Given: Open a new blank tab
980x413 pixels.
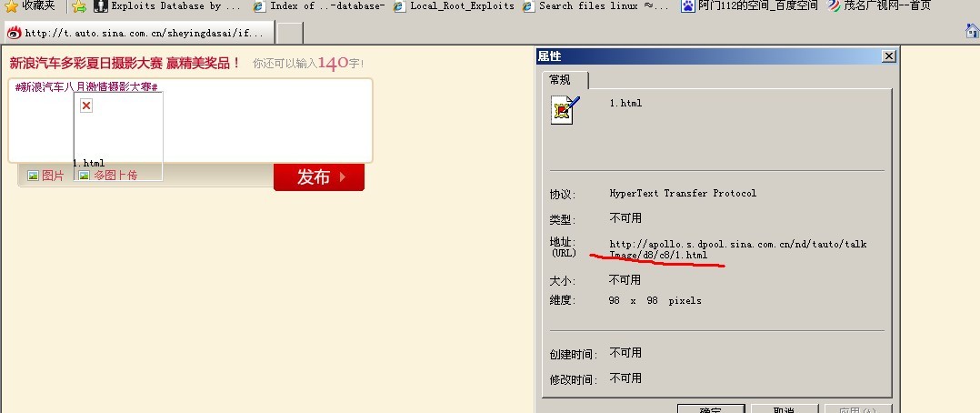Looking at the screenshot, I should pyautogui.click(x=290, y=33).
